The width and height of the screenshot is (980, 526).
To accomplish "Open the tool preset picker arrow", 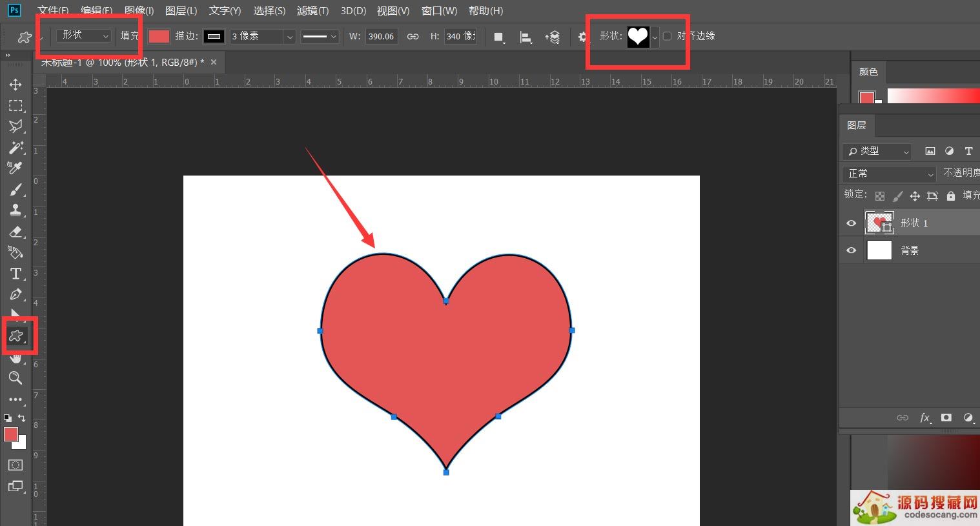I will tap(41, 37).
